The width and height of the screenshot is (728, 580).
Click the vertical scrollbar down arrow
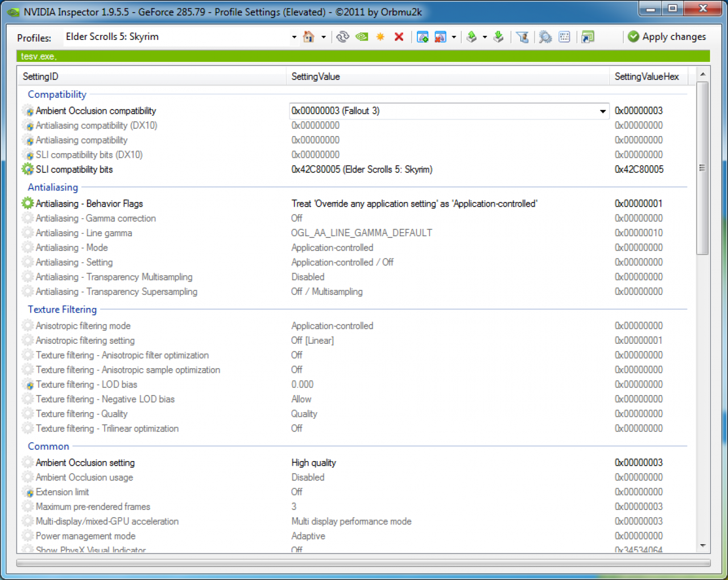703,546
